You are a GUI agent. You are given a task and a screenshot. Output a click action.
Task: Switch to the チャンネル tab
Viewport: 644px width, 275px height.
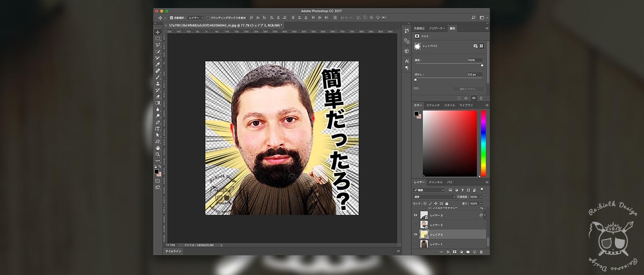[435, 182]
